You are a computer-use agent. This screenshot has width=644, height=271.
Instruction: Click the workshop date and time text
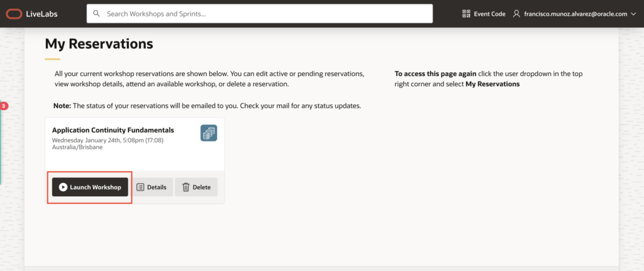click(x=108, y=140)
